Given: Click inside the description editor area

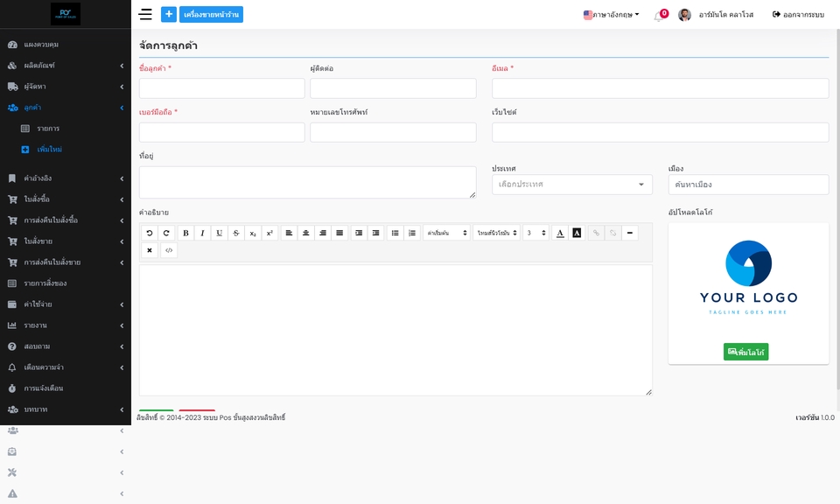Looking at the screenshot, I should coord(395,330).
